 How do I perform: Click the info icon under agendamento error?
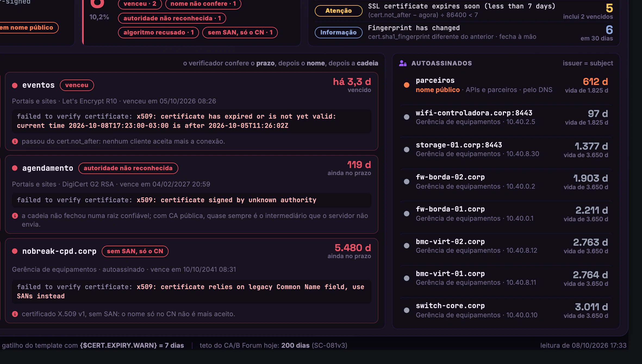point(15,216)
